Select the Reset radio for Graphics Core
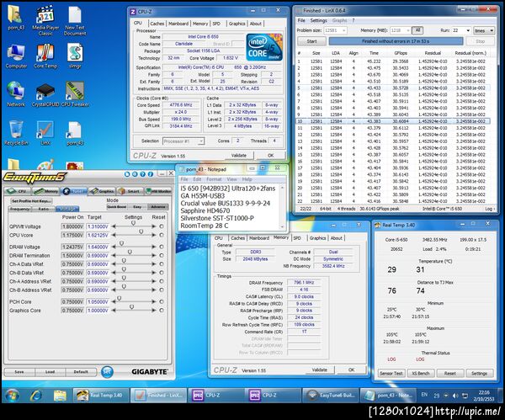This screenshot has height=420, width=505. tap(162, 311)
